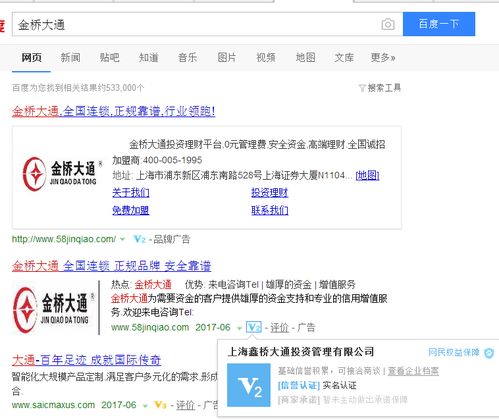
Task: Click the 加盟商:400-005-1995 phone number text
Action: click(157, 160)
